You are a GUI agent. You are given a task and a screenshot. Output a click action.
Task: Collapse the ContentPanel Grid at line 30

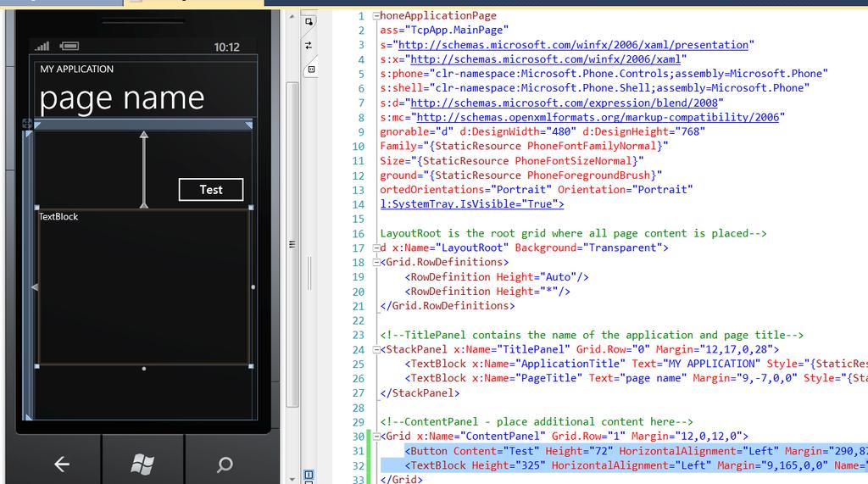pos(376,437)
